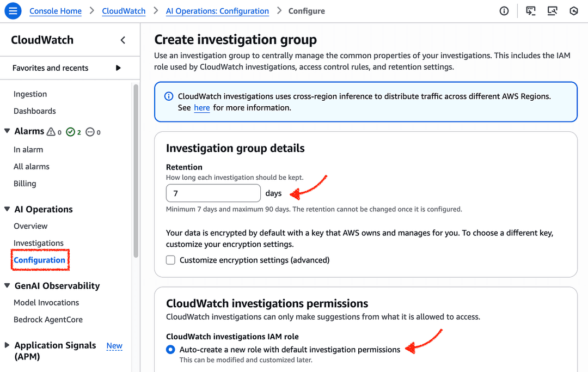Collapse the GenAI Observability section
This screenshot has height=372, width=588.
coord(7,285)
